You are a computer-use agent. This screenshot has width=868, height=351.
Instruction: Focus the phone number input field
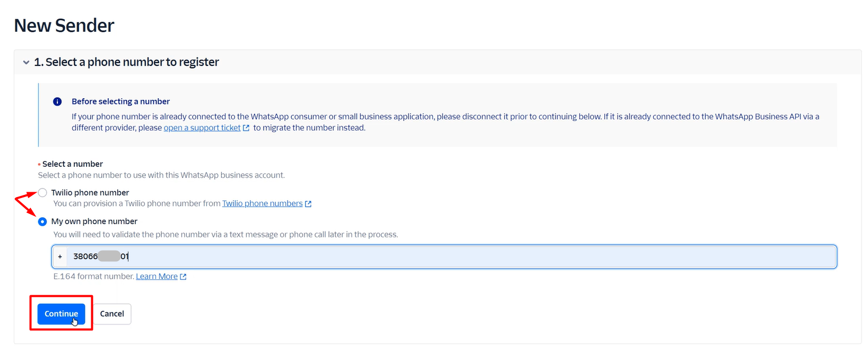point(451,256)
